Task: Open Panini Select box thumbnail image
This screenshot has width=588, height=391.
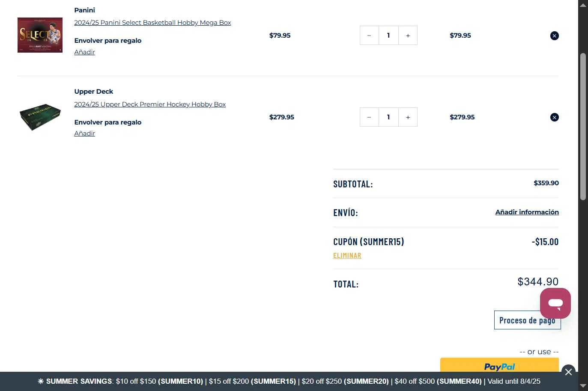Action: tap(40, 35)
